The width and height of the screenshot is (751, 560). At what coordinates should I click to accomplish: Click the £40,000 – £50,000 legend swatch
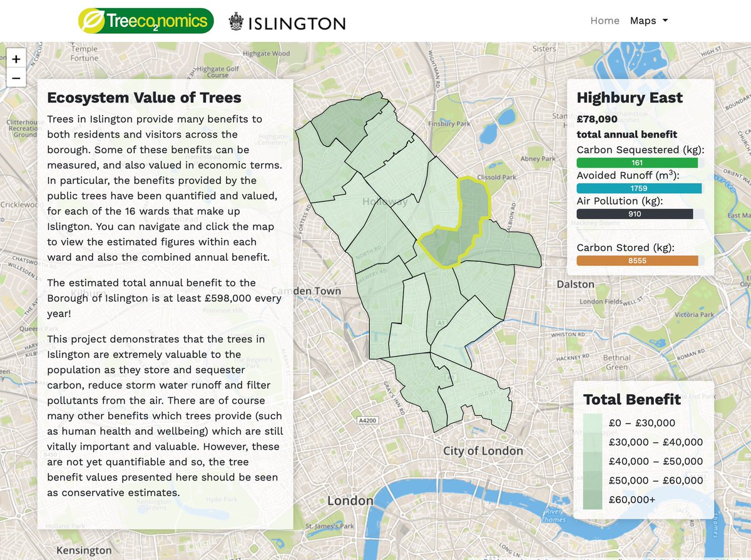(593, 461)
